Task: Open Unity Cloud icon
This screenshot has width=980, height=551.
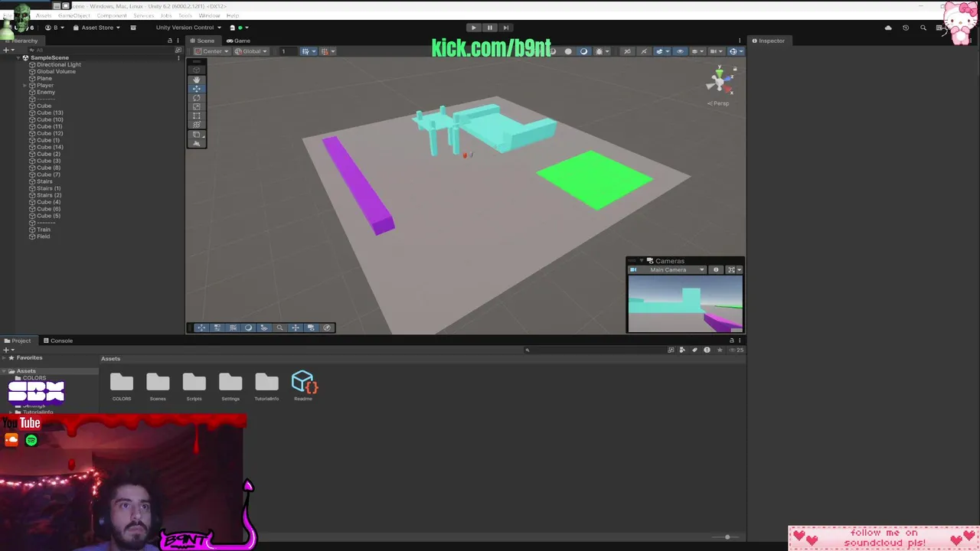Action: (888, 28)
